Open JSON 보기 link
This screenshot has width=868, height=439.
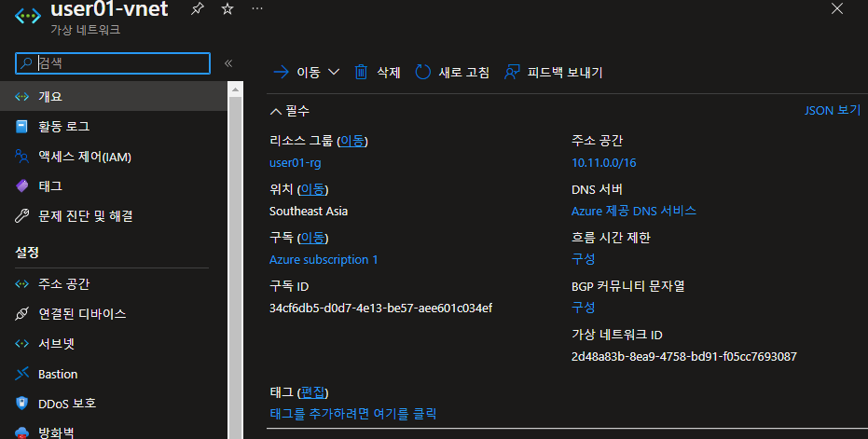click(x=832, y=110)
